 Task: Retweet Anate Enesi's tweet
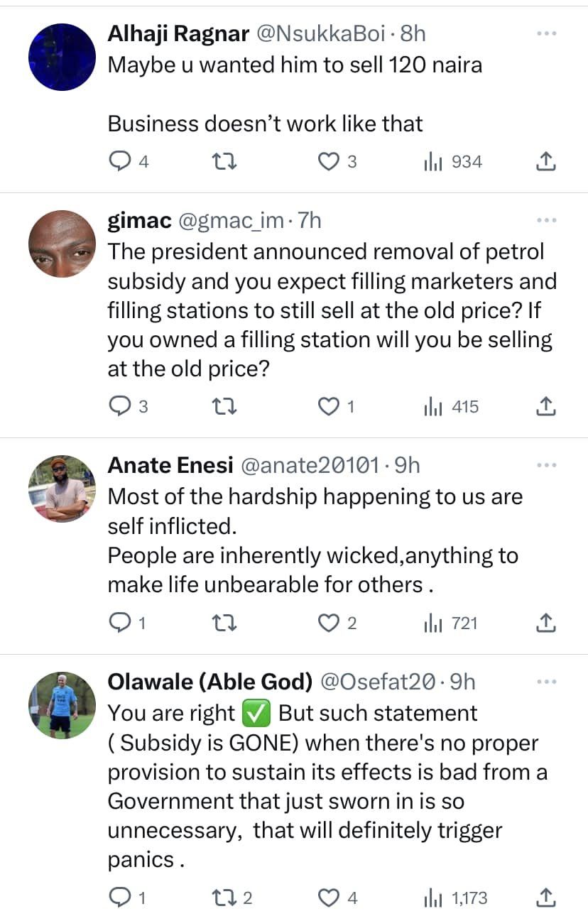point(225,623)
